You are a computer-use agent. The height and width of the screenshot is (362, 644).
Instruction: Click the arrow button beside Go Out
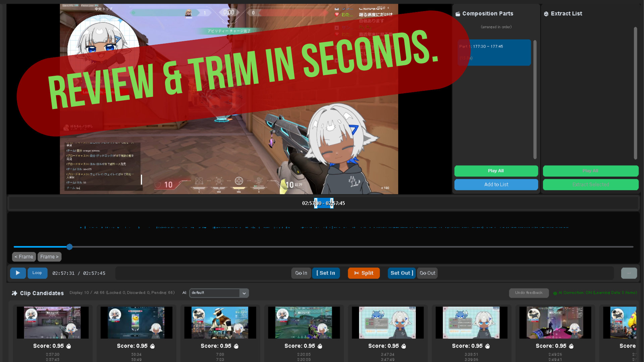(x=629, y=273)
